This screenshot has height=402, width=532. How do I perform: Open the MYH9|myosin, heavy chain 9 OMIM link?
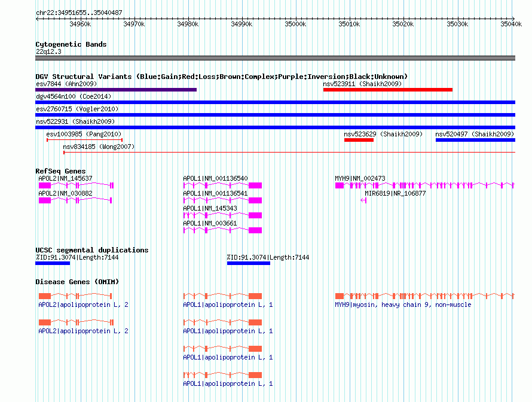403,304
